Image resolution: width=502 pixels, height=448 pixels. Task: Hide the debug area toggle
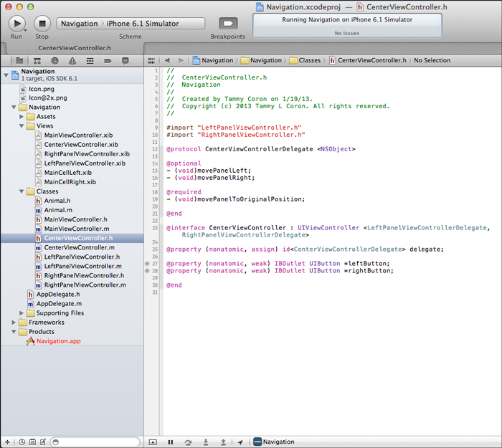coord(153,442)
